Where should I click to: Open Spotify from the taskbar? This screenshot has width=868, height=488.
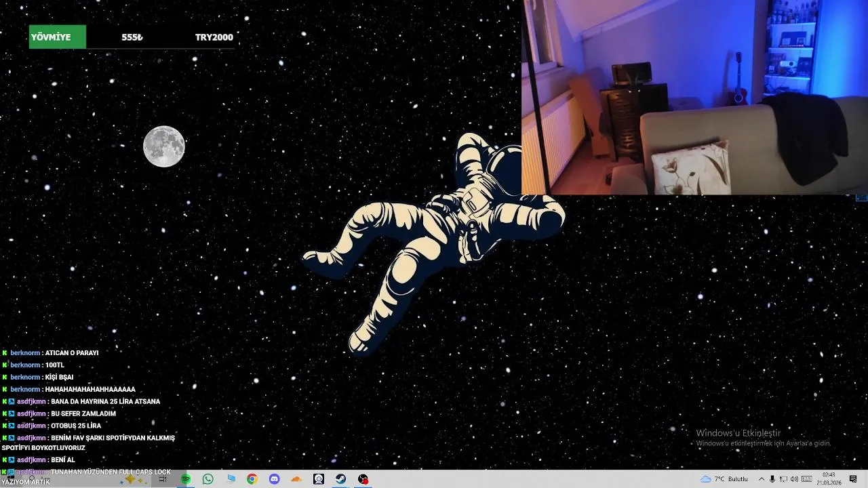pyautogui.click(x=186, y=479)
